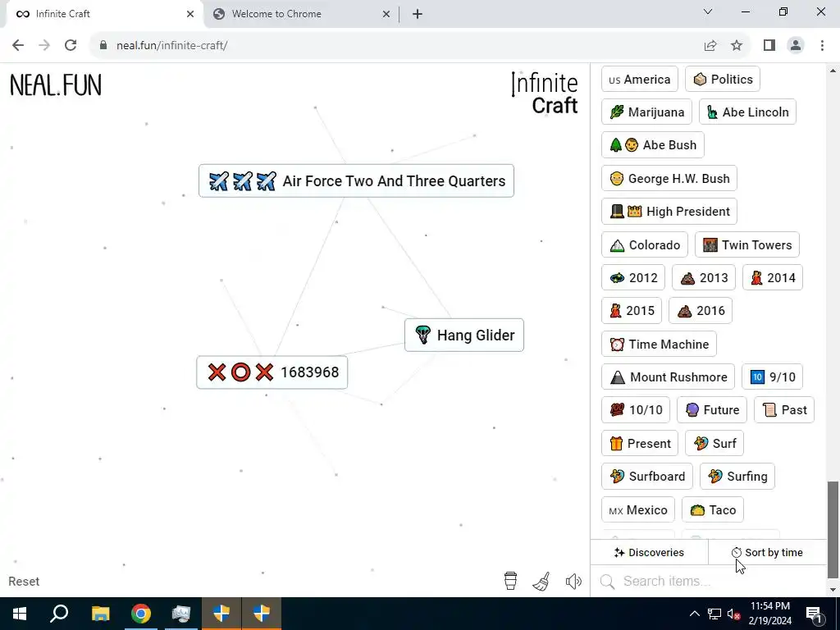Select the Hang Glider element on canvas

(x=464, y=336)
